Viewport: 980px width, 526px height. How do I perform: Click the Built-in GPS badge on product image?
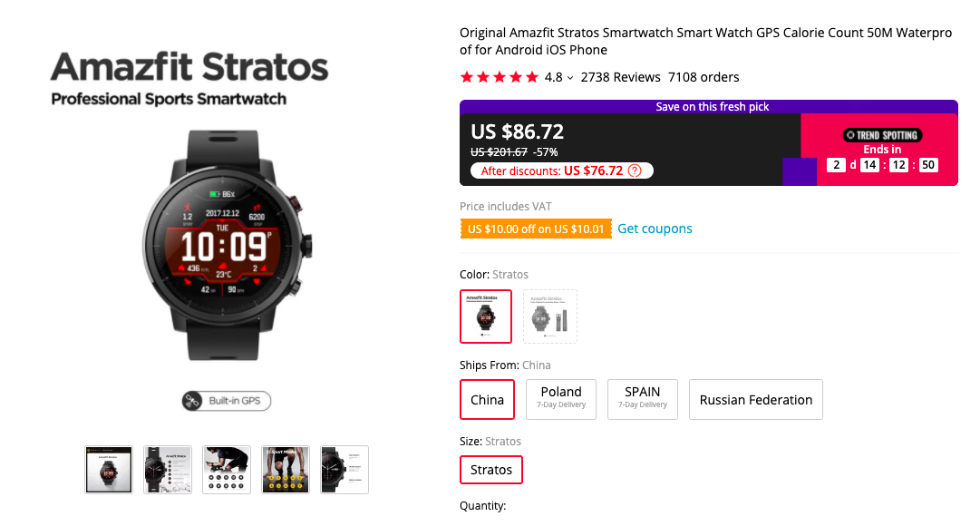[226, 402]
